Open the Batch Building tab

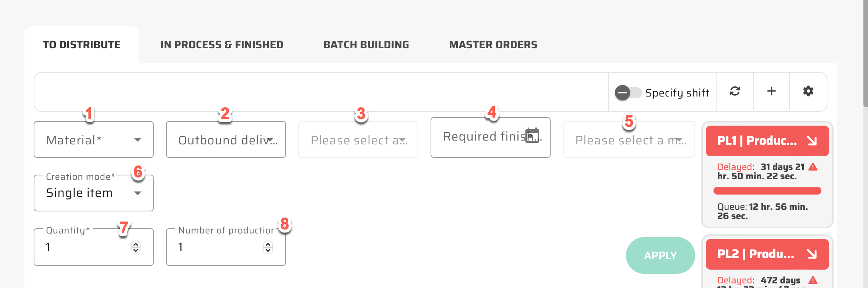click(366, 45)
